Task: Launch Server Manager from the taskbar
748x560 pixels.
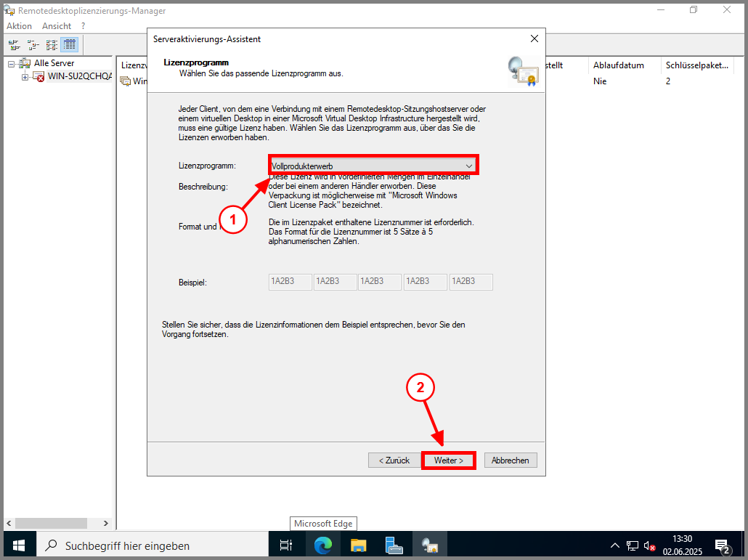Action: click(x=394, y=545)
